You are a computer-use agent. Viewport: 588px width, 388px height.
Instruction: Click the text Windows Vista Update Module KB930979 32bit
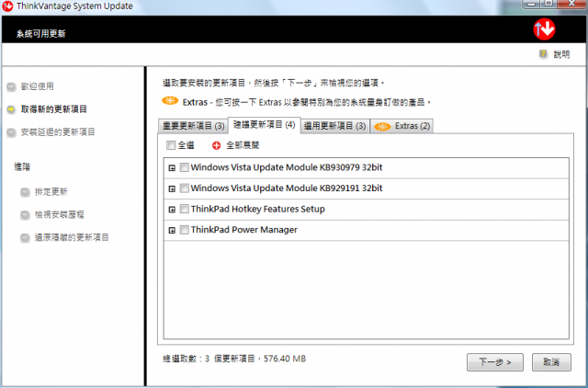(287, 167)
